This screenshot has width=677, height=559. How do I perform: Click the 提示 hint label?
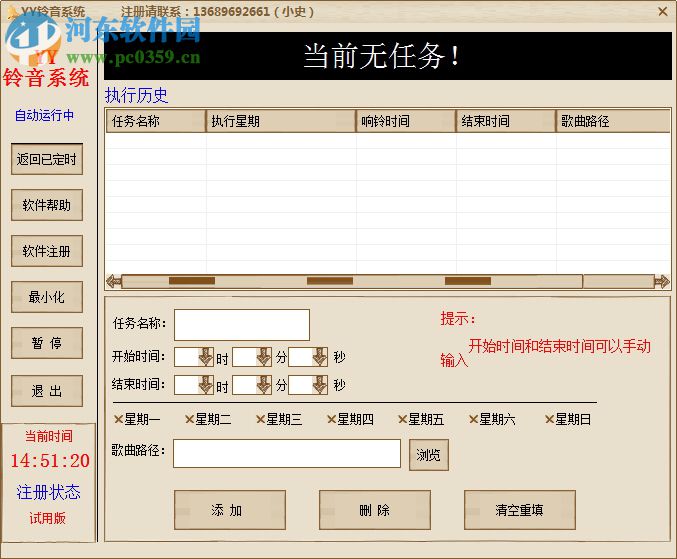click(x=458, y=319)
